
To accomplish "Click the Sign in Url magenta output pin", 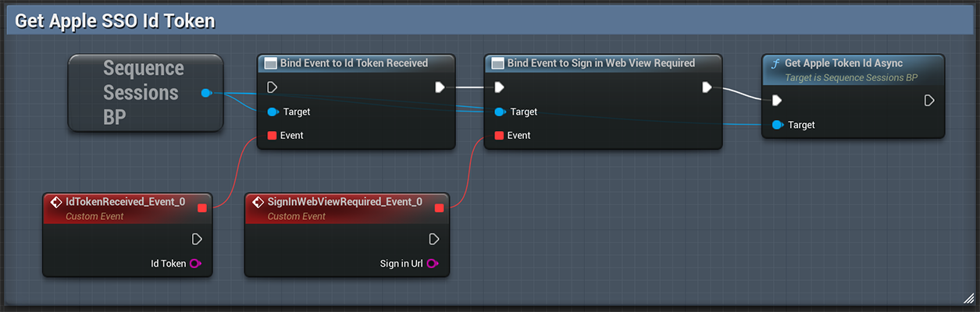I will pyautogui.click(x=432, y=264).
